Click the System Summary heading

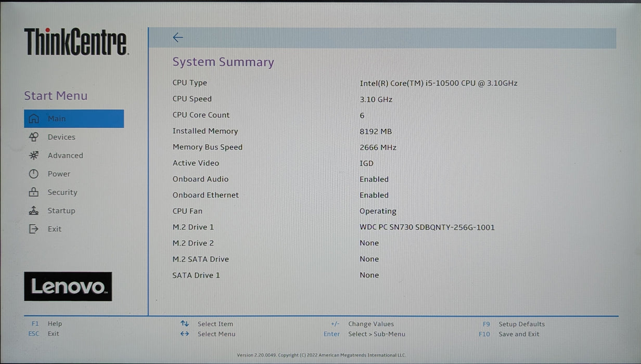pyautogui.click(x=223, y=62)
